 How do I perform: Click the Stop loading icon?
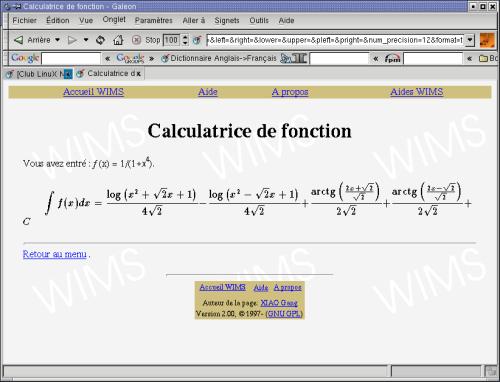(136, 40)
